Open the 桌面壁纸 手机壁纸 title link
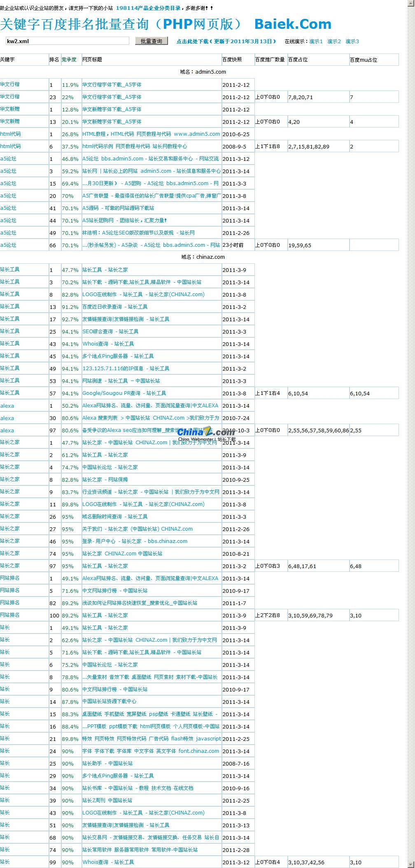 (x=150, y=714)
